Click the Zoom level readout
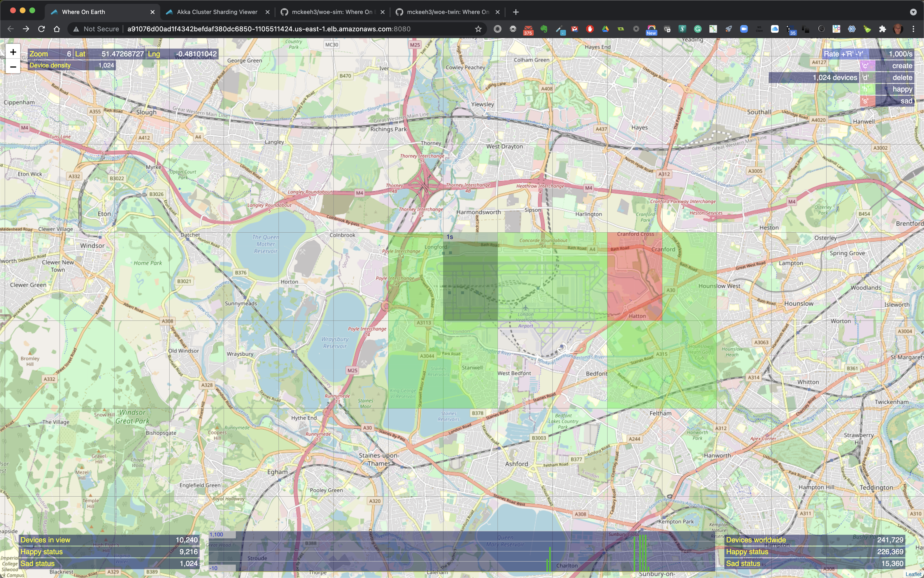This screenshot has height=578, width=924. click(x=50, y=54)
